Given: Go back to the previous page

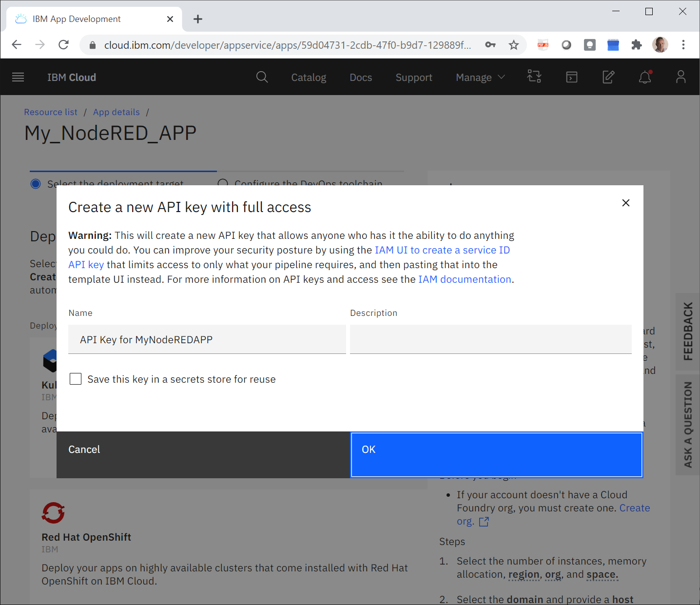Looking at the screenshot, I should pyautogui.click(x=17, y=45).
